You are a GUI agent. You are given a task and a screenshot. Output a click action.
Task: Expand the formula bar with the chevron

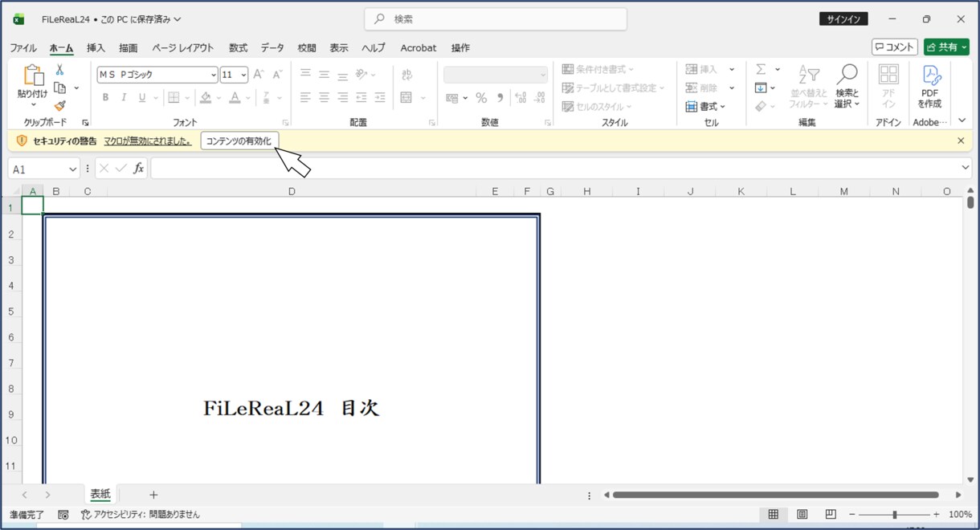coord(966,168)
